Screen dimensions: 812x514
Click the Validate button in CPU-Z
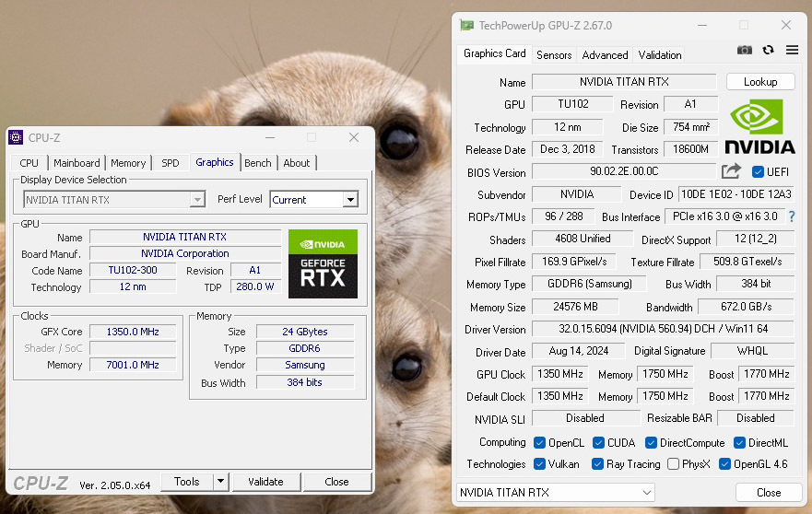tap(265, 482)
